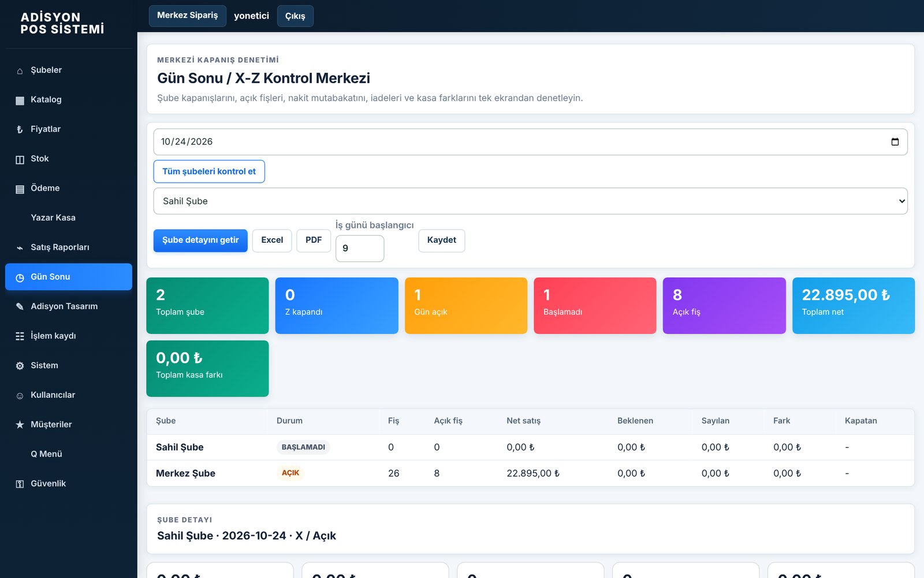
Task: Open the calendar picker icon in date field
Action: (895, 142)
